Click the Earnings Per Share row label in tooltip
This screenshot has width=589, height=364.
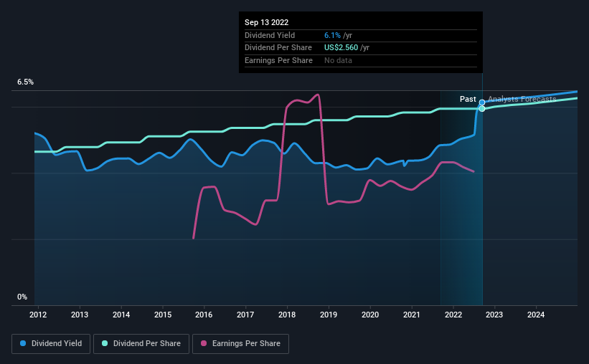pos(279,60)
